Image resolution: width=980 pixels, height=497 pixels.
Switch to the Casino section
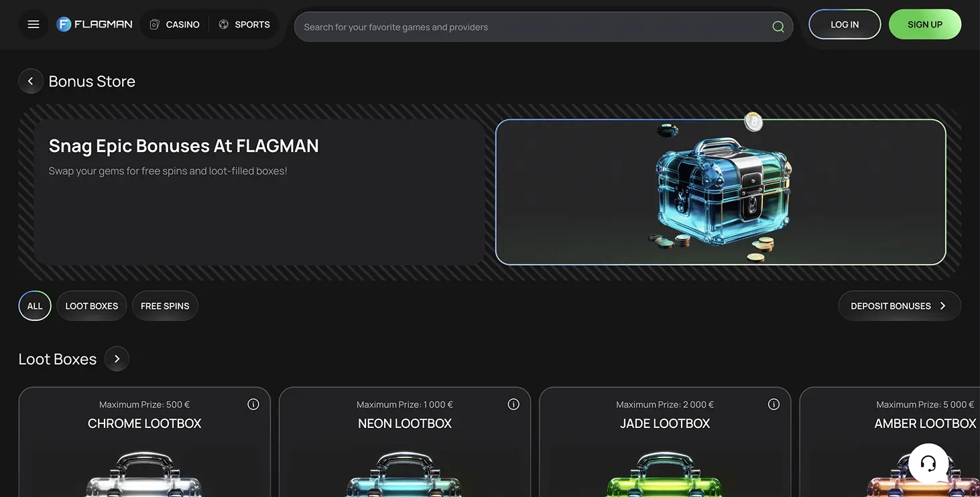pos(174,25)
